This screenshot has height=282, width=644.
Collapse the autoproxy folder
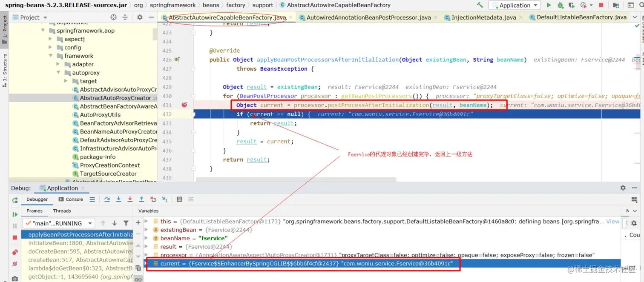coord(58,73)
